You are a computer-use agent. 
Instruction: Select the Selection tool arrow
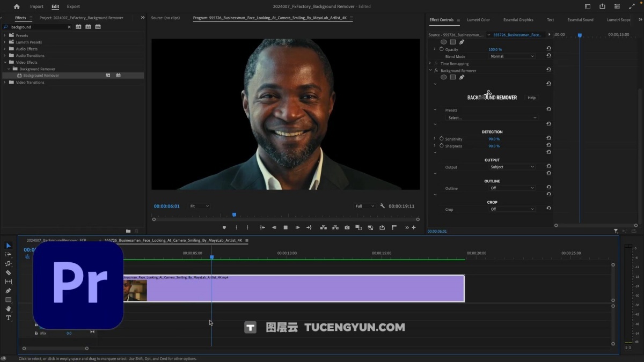[8, 246]
